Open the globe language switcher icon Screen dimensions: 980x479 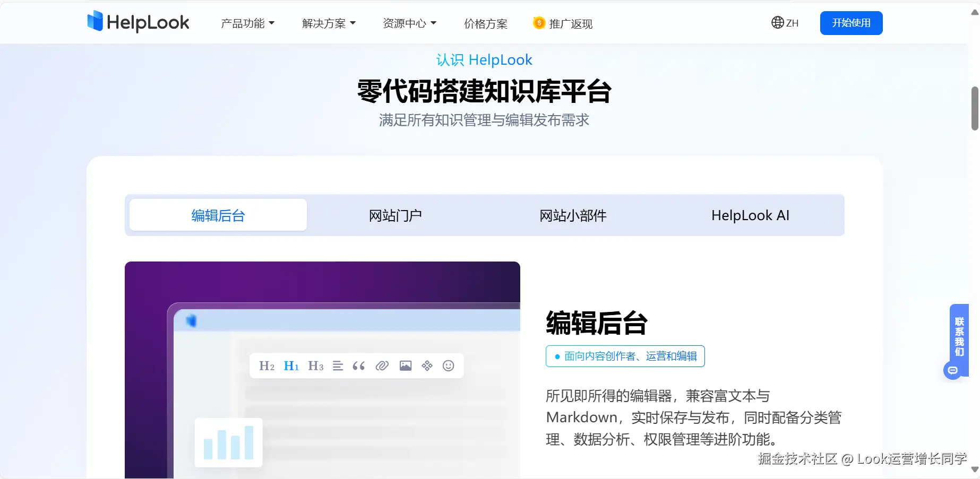pyautogui.click(x=777, y=22)
